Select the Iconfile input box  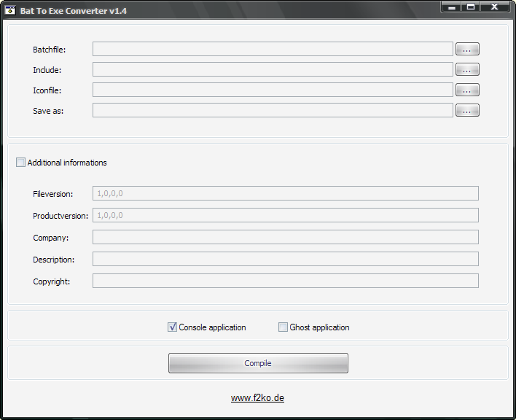(x=273, y=90)
